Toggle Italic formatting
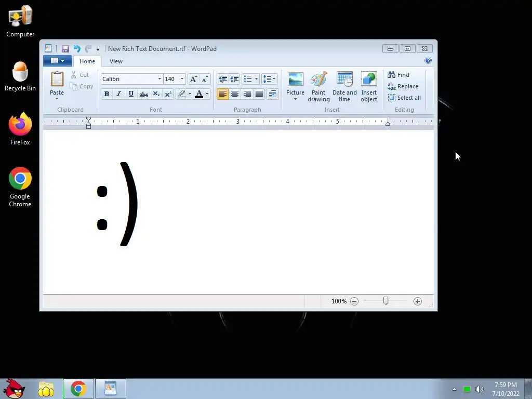 (x=119, y=94)
